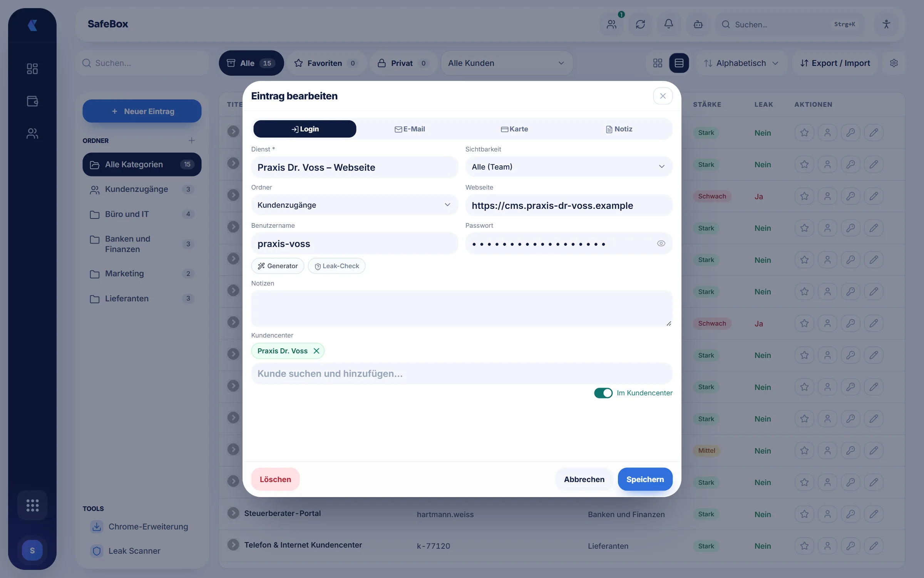924x578 pixels.
Task: Remove the Praxis Dr. Voss tag
Action: pos(316,351)
